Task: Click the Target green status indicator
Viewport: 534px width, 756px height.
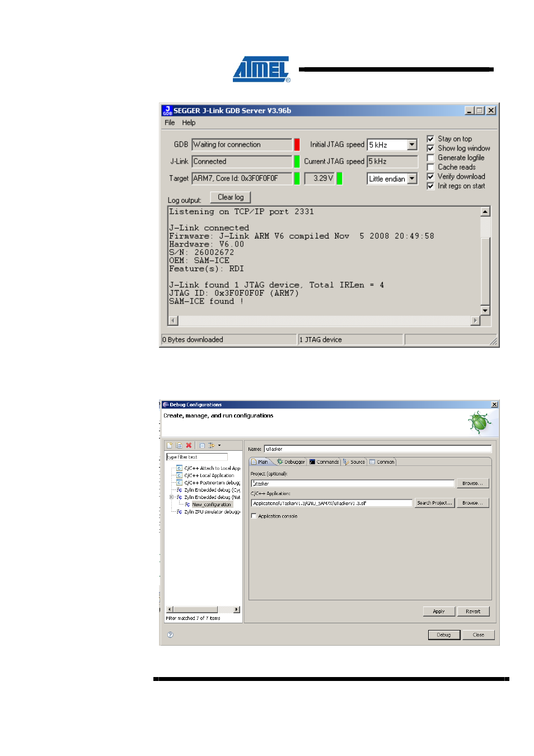Action: pos(297,179)
